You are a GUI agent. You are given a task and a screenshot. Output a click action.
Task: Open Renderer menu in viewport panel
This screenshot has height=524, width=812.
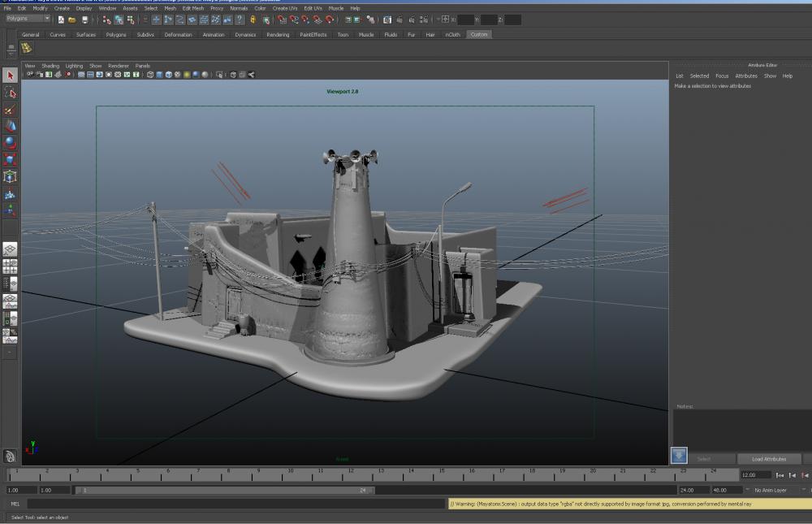coord(119,66)
